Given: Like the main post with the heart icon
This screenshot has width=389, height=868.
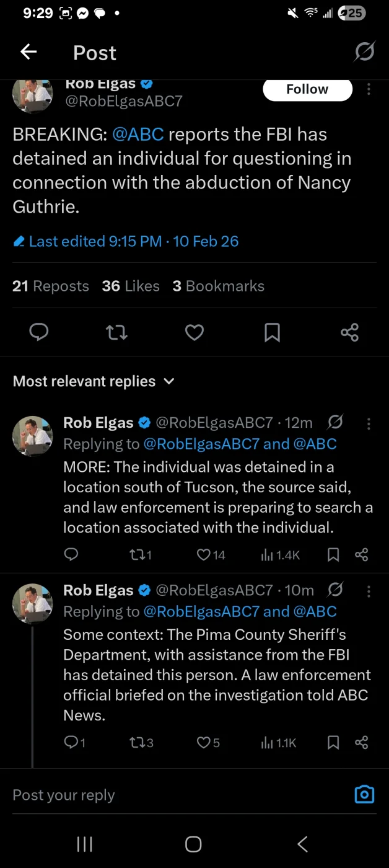Looking at the screenshot, I should pyautogui.click(x=194, y=333).
